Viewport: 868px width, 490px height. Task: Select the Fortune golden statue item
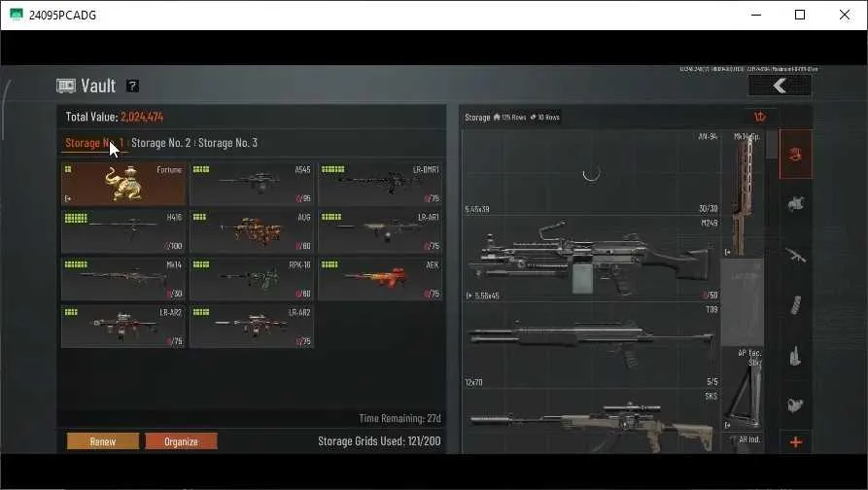[123, 184]
